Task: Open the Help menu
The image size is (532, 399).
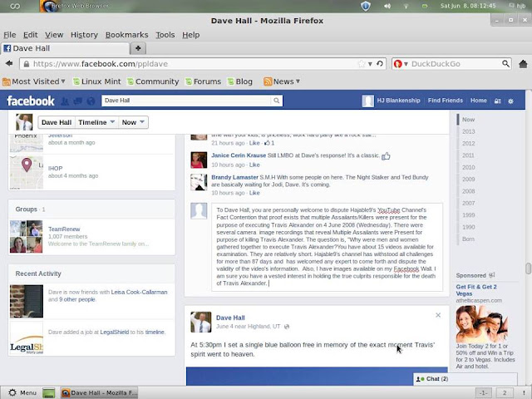Action: (x=190, y=35)
